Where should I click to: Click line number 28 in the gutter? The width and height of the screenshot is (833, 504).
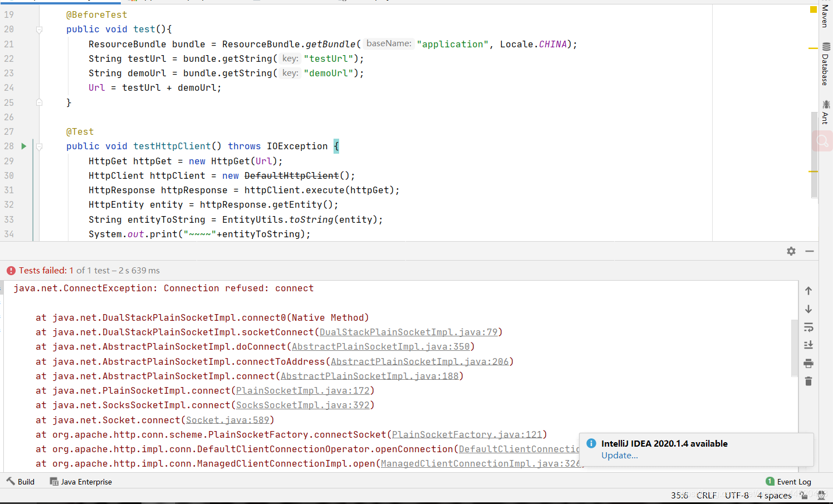point(9,146)
